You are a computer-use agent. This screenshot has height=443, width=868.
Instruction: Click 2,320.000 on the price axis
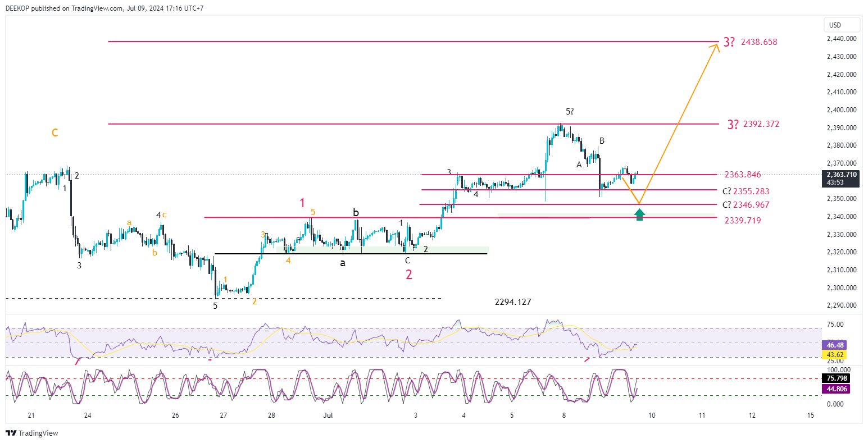[842, 252]
